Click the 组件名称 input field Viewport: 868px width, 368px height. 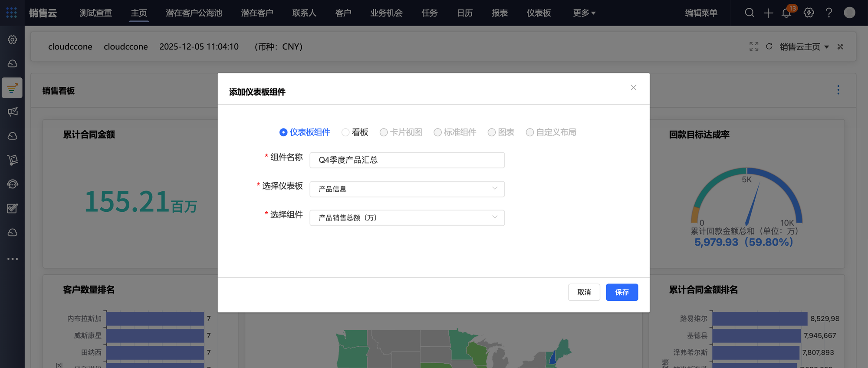click(x=407, y=160)
